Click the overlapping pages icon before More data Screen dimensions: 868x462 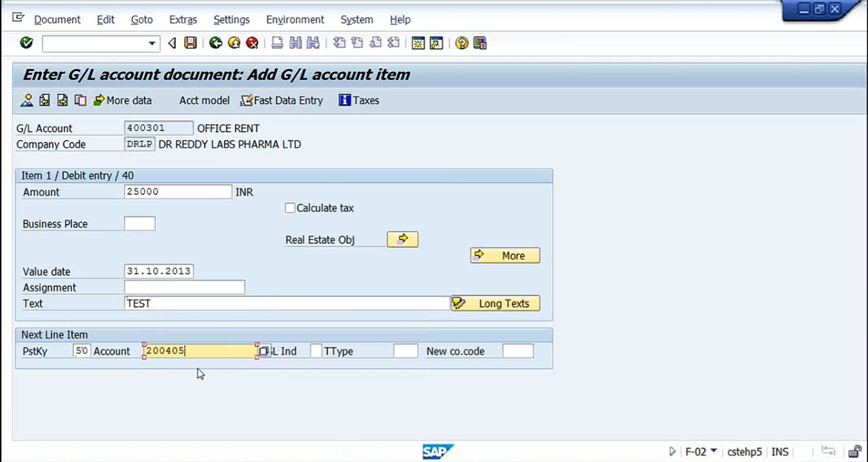80,101
